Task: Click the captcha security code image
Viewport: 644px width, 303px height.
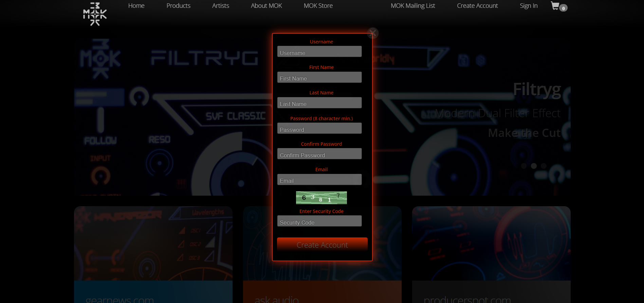Action: [321, 198]
